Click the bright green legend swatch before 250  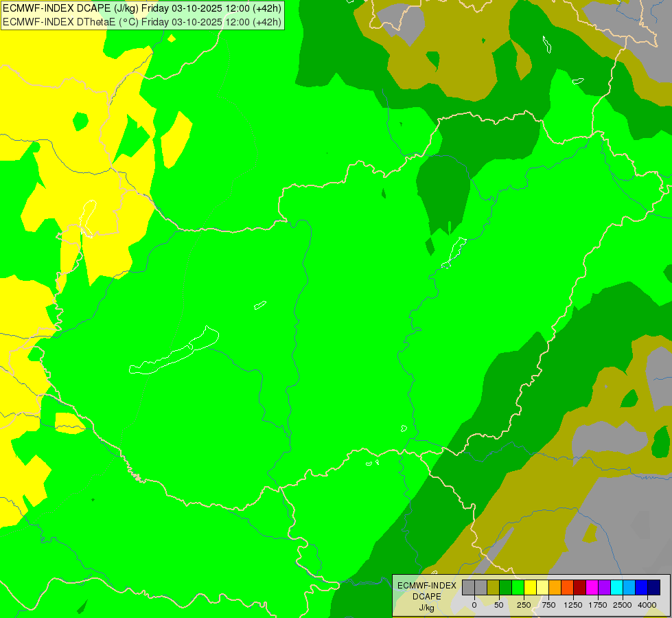(x=518, y=588)
